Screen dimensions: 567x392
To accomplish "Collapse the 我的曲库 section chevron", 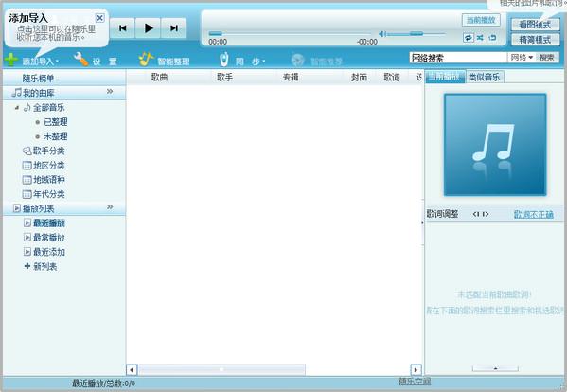I will coord(110,92).
